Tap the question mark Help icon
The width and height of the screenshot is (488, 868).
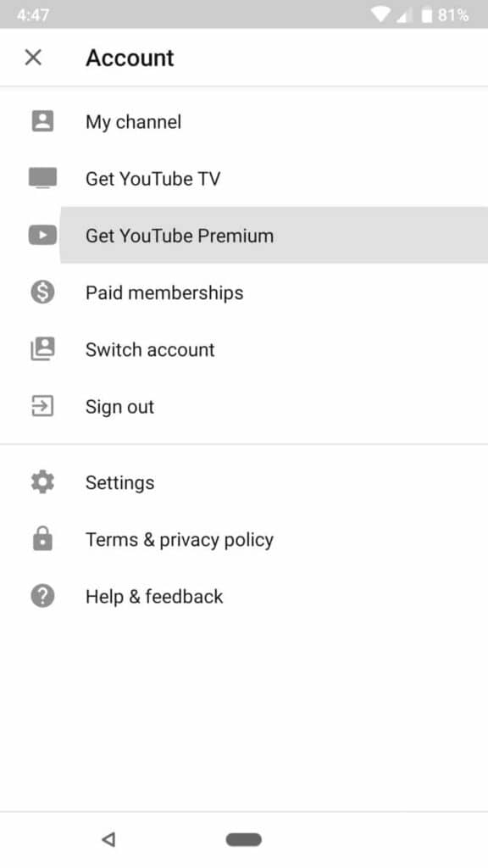[x=42, y=596]
